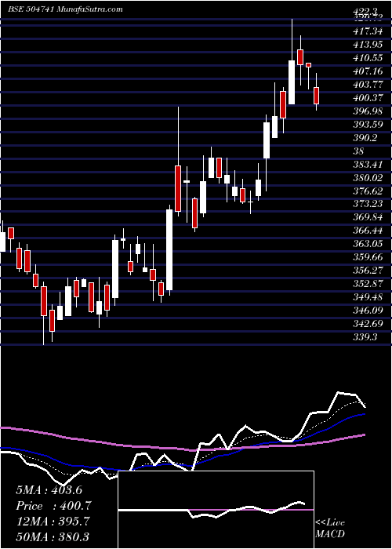
Task: Open the Live MACD inset chart
Action: 216,510
